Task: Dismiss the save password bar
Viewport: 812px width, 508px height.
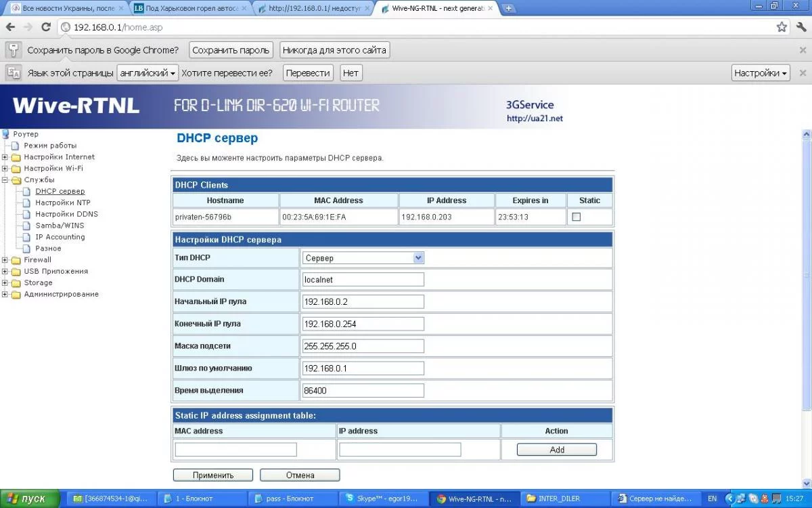Action: pos(803,50)
